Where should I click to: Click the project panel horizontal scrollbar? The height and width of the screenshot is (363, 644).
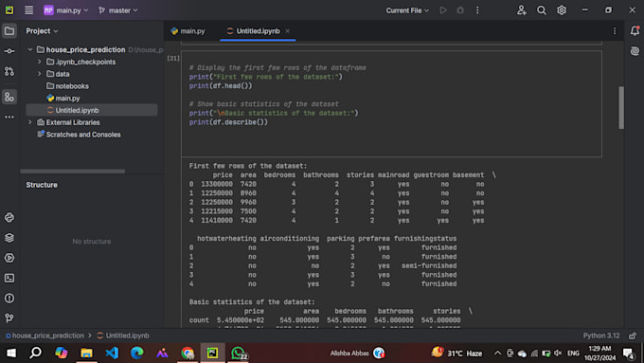click(x=73, y=171)
